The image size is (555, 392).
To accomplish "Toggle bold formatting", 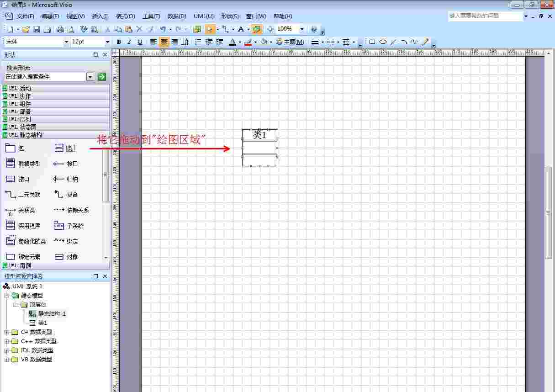I will [x=118, y=42].
